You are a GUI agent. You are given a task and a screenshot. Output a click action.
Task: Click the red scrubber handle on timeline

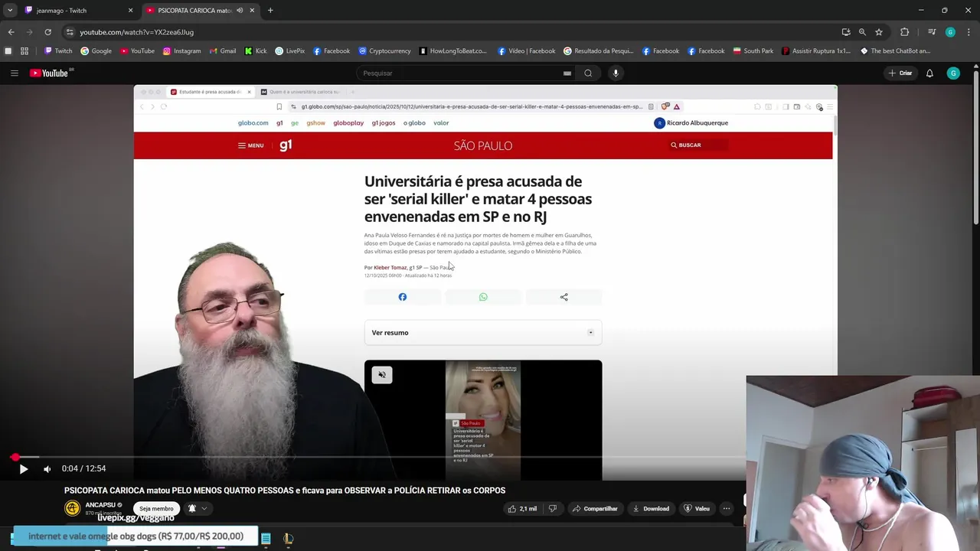click(15, 458)
